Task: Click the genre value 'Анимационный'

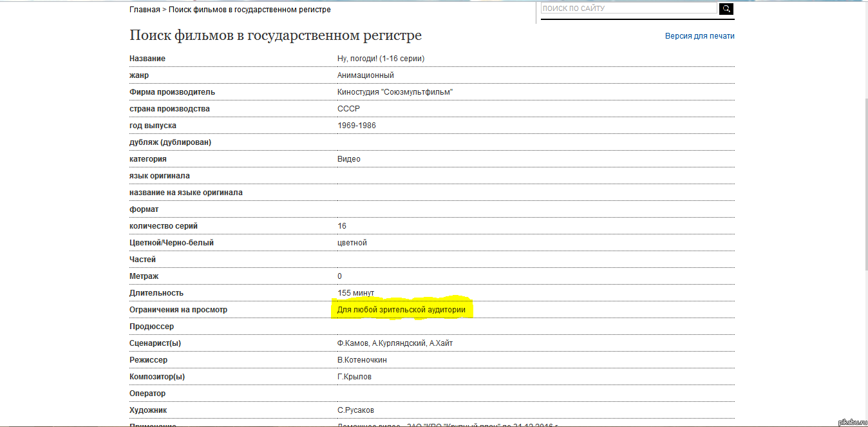Action: click(x=365, y=75)
